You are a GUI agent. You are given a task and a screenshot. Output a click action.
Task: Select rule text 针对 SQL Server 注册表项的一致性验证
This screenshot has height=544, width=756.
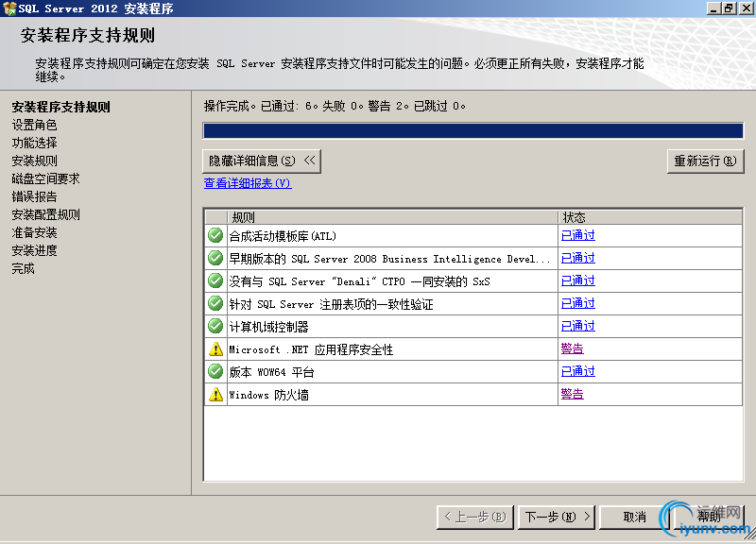pyautogui.click(x=331, y=304)
